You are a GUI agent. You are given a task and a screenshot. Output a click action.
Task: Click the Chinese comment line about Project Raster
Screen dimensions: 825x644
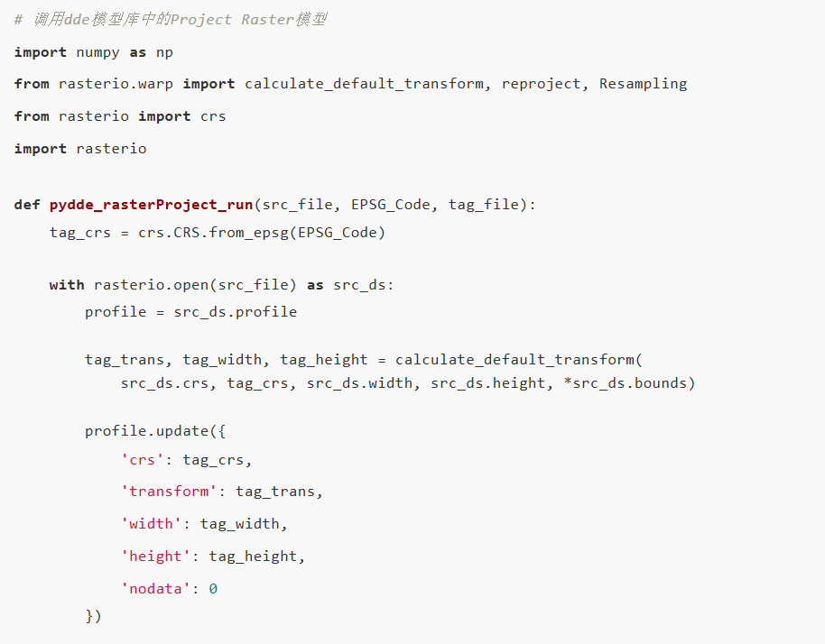pos(171,20)
